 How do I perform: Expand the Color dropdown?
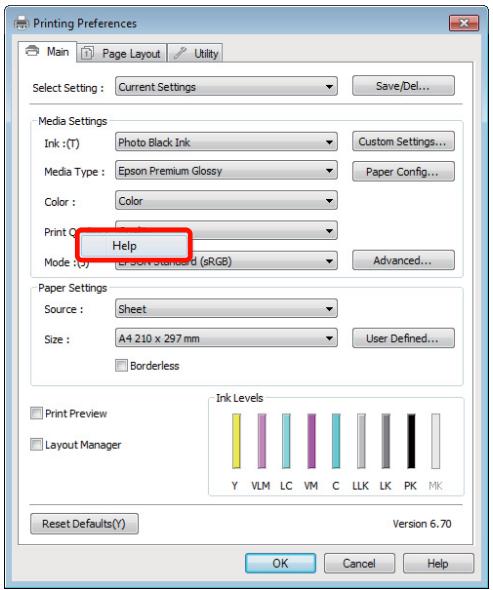226,201
